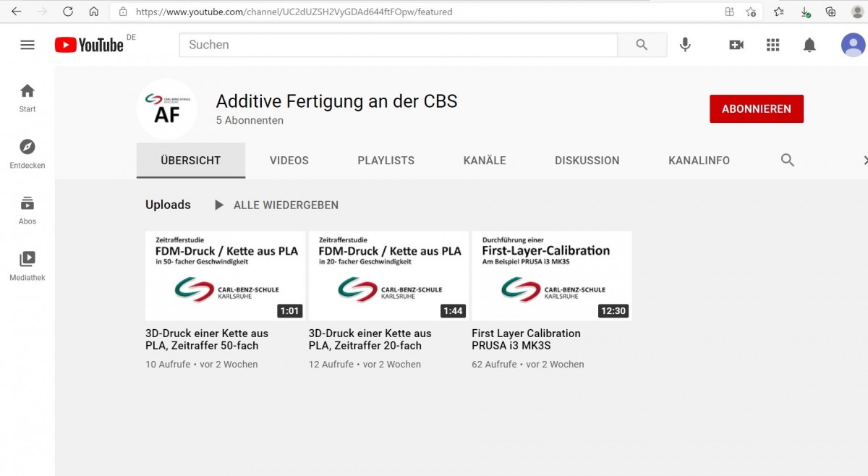Reload the page with the refresh icon
Image resolution: width=868 pixels, height=476 pixels.
coord(68,12)
